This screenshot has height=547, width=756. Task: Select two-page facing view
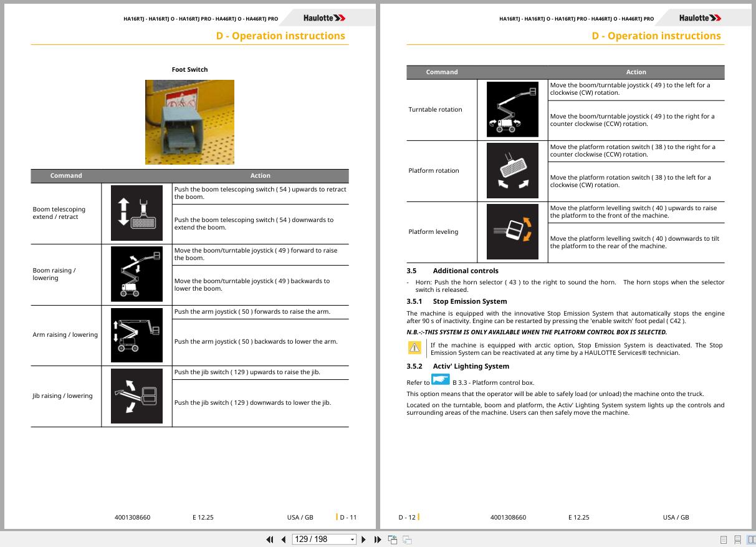[751, 540]
